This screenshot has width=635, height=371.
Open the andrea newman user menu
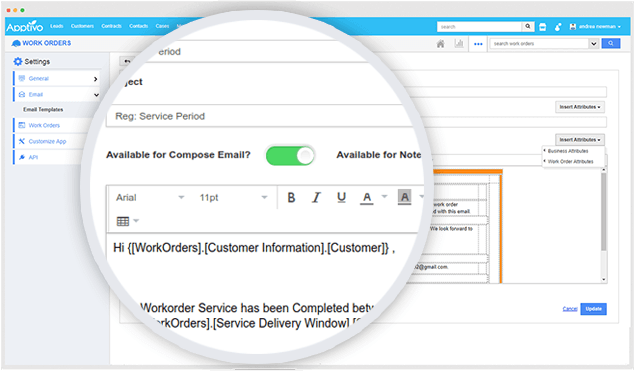(x=595, y=27)
